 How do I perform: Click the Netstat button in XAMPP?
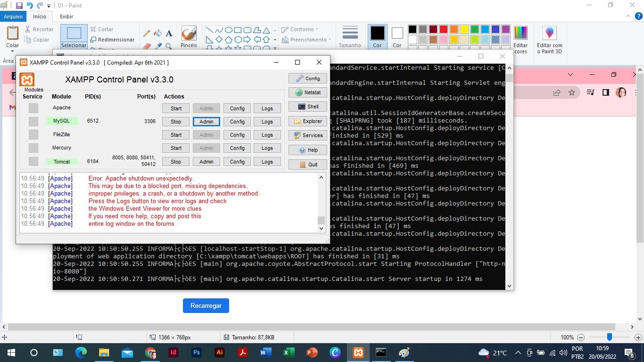(x=308, y=92)
